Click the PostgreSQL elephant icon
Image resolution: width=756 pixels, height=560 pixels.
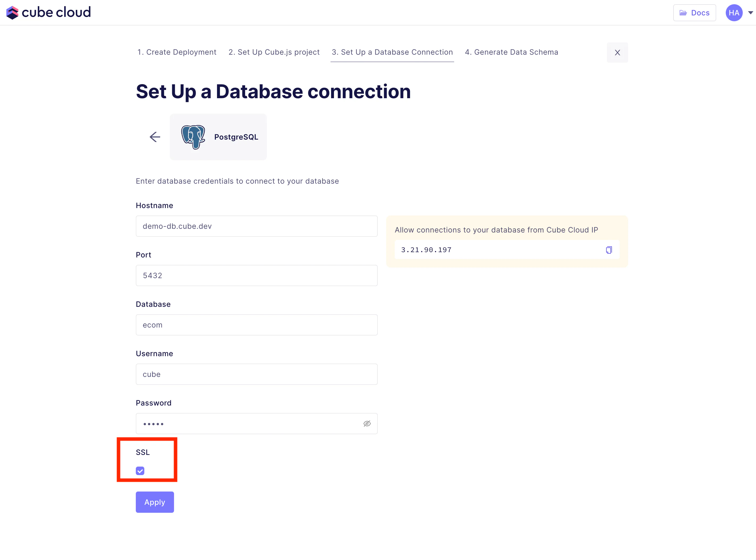193,137
